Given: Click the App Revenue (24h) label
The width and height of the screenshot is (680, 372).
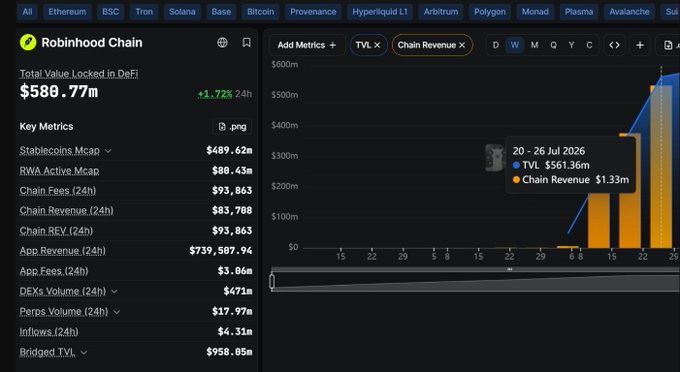Looking at the screenshot, I should pyautogui.click(x=62, y=251).
